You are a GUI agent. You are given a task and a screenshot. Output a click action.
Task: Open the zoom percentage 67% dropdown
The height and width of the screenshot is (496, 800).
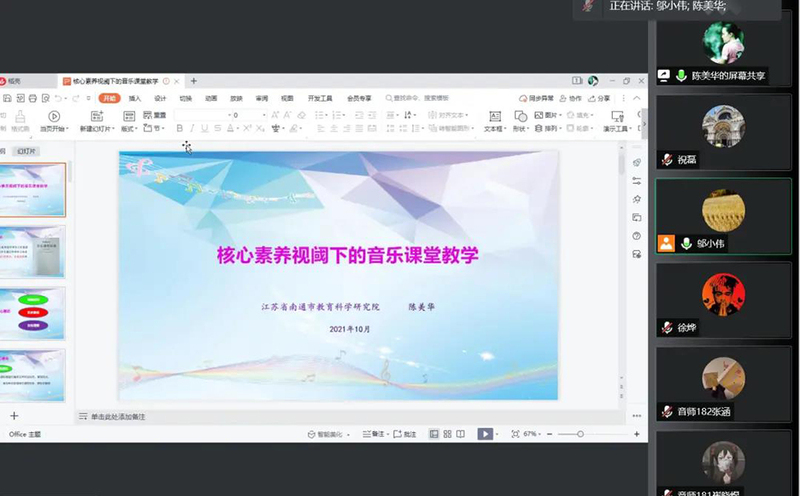click(532, 434)
